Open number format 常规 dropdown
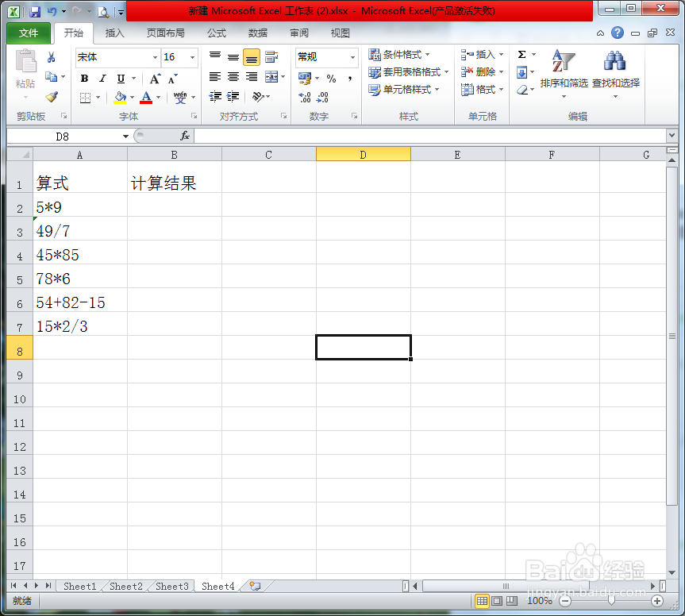The image size is (685, 616). point(352,57)
